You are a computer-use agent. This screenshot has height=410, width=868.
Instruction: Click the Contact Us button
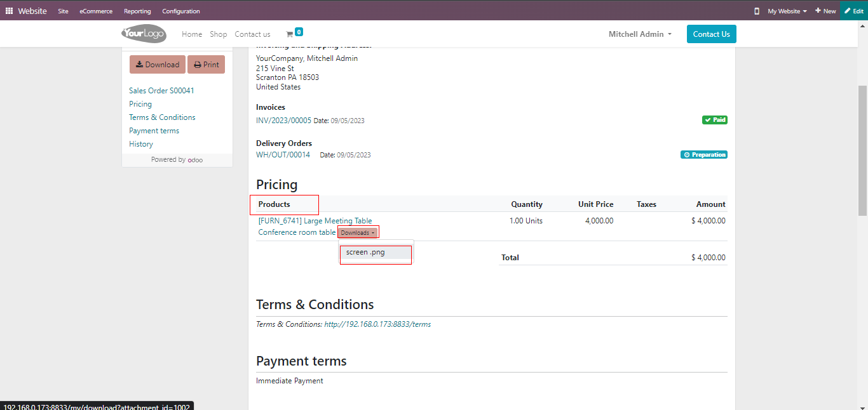(711, 34)
